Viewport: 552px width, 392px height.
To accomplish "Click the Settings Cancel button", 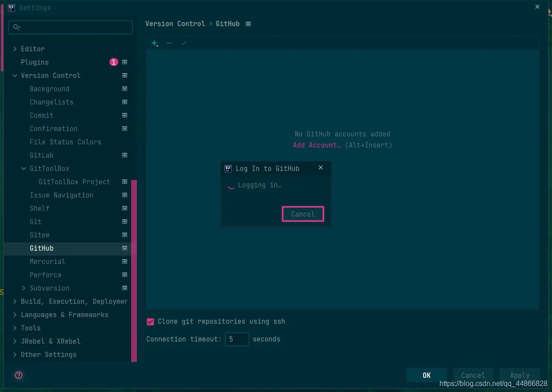I will pos(473,375).
